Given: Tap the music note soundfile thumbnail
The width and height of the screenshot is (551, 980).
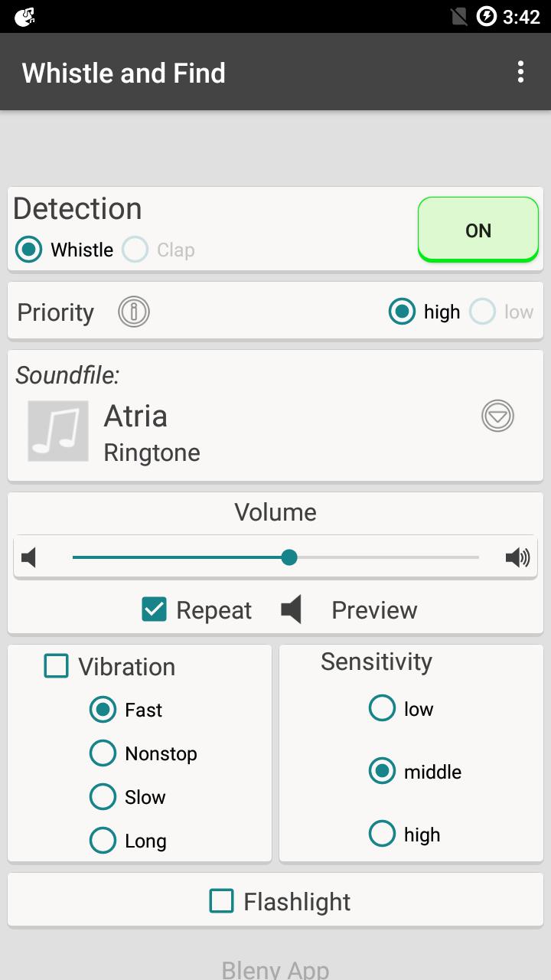Looking at the screenshot, I should [58, 431].
